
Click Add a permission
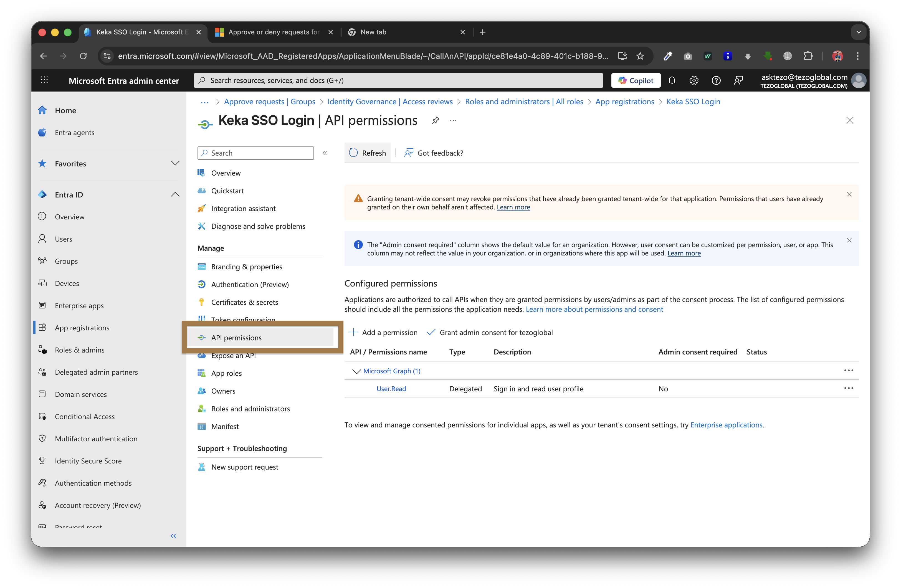(383, 333)
